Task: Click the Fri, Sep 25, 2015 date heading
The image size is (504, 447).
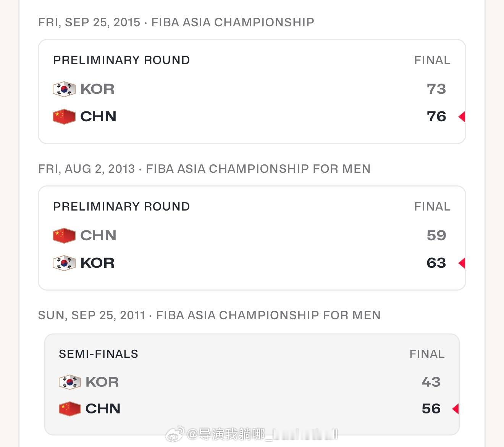Action: [x=89, y=22]
